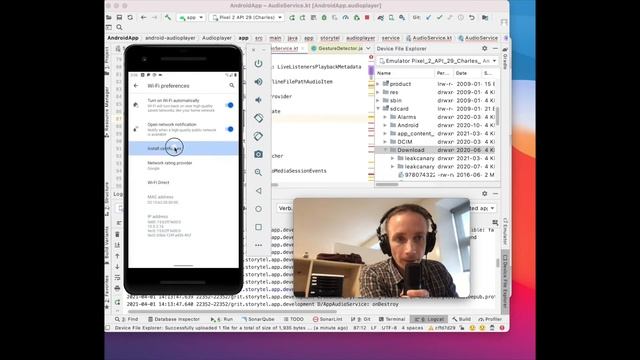Click the Git rollback undo icon
Viewport: 640px width, 360px height.
coord(472,18)
